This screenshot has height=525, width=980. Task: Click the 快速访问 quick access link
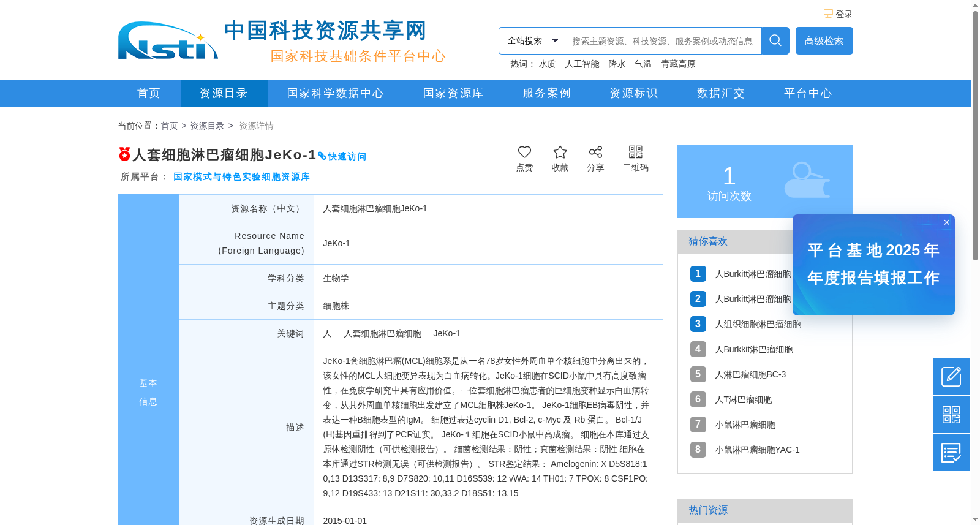click(342, 156)
